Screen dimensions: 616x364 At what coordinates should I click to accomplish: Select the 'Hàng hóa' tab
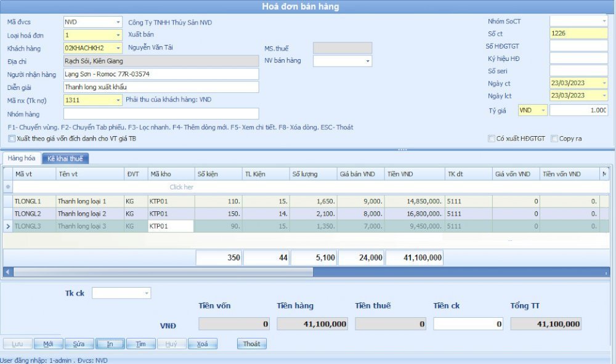(x=22, y=158)
